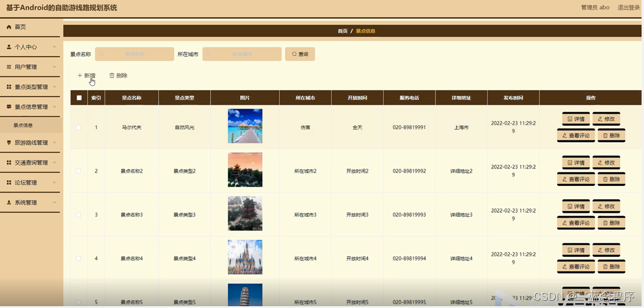Click the grid icon beside 景点类型管理
This screenshot has height=308, width=644.
[9, 87]
